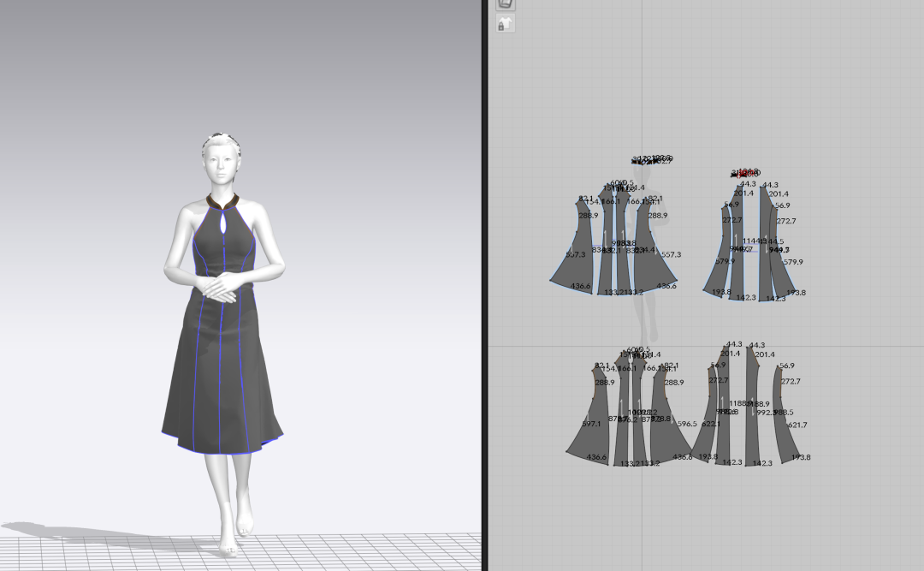This screenshot has width=924, height=571.
Task: Select the 988.5 measurement label
Action: pos(784,413)
